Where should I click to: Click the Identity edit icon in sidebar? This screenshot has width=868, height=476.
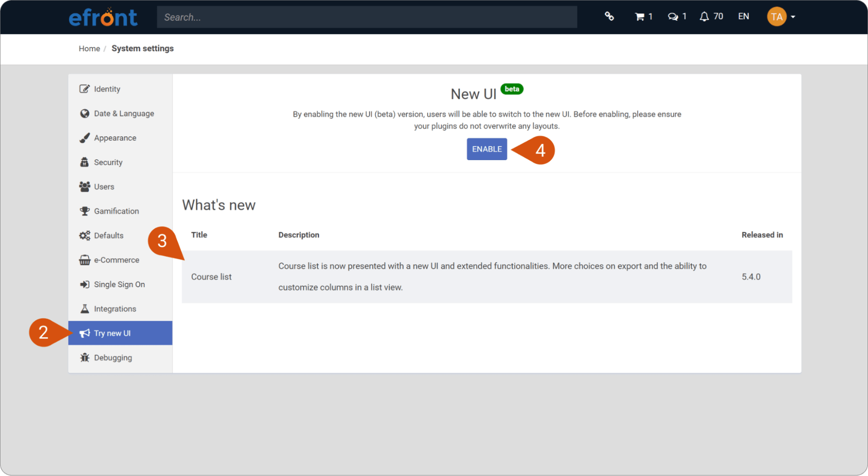(x=84, y=89)
